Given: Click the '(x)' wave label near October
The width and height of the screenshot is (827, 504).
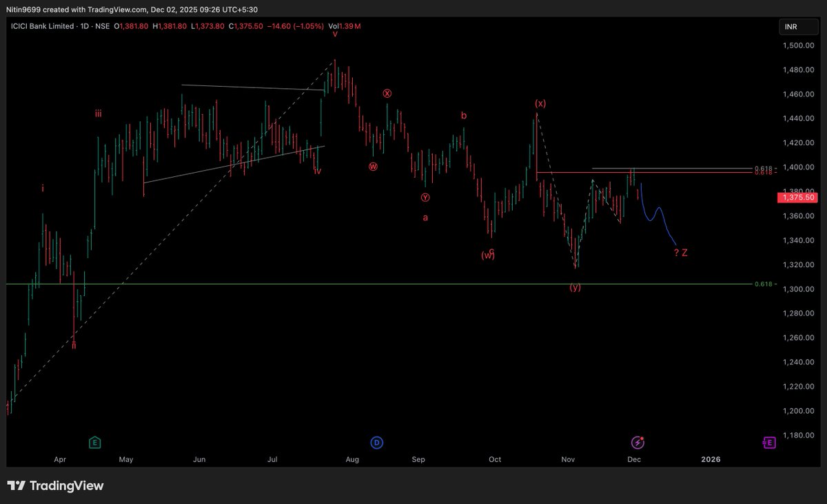Looking at the screenshot, I should click(x=540, y=103).
